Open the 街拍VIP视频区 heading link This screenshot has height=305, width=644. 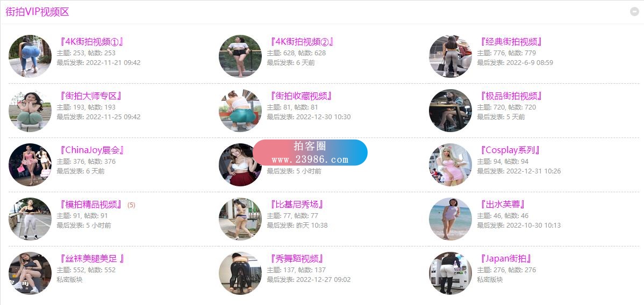[x=38, y=12]
